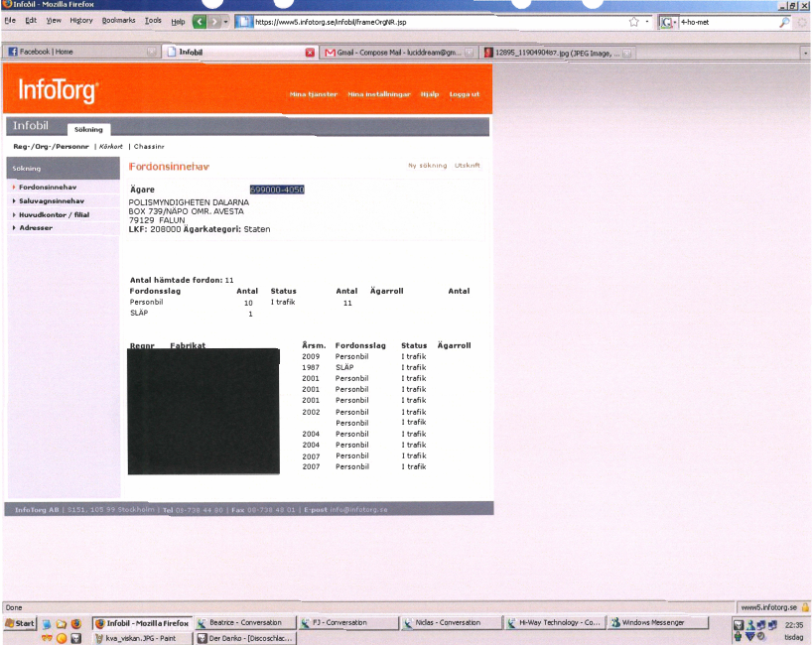812x645 pixels.
Task: Close the Gmail Compose Mail tab
Action: click(470, 53)
